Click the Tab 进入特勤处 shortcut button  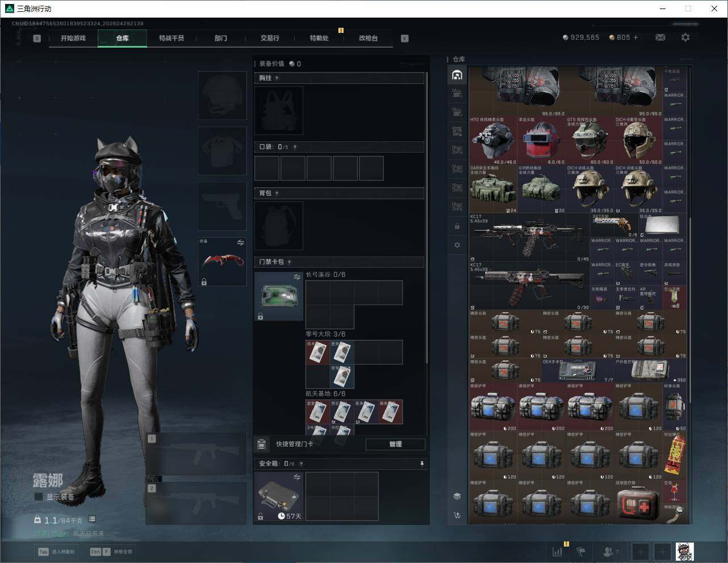pyautogui.click(x=57, y=552)
